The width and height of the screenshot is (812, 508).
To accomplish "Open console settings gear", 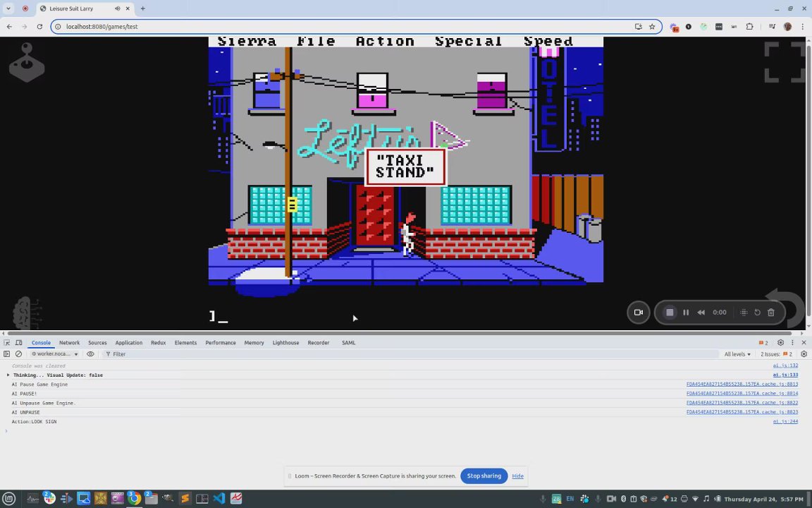I will pyautogui.click(x=804, y=354).
